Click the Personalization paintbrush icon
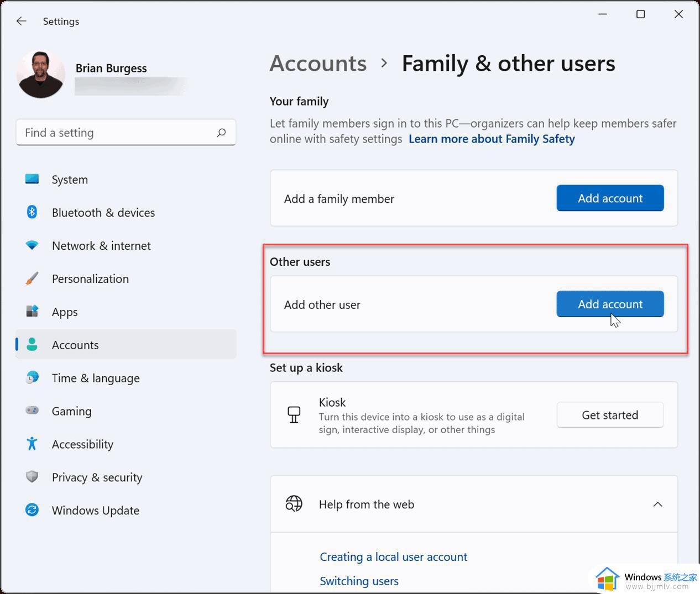 coord(32,278)
